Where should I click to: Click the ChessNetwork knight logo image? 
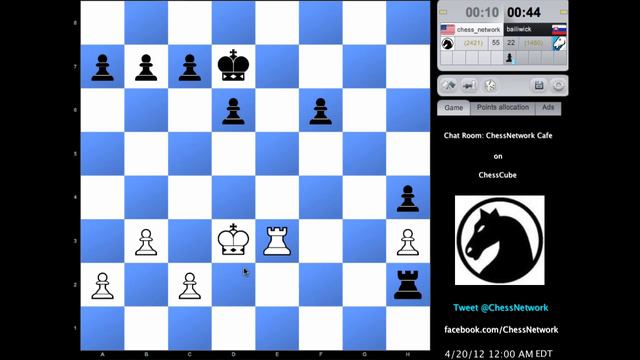click(500, 240)
